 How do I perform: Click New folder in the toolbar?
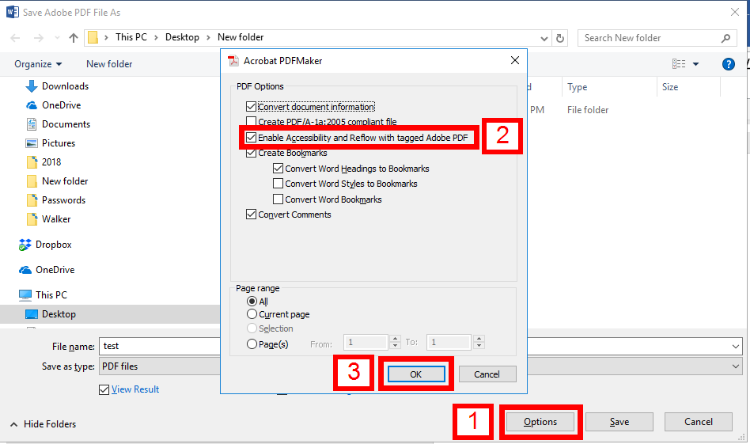click(x=109, y=64)
